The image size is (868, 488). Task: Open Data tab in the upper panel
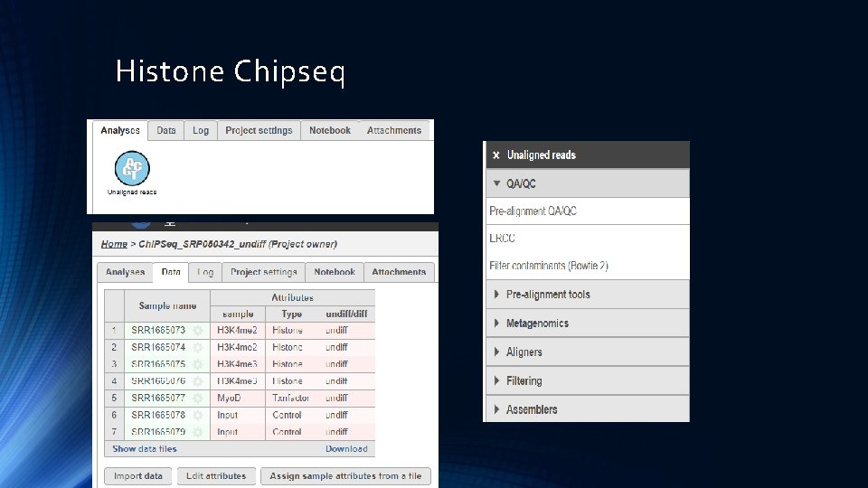166,130
